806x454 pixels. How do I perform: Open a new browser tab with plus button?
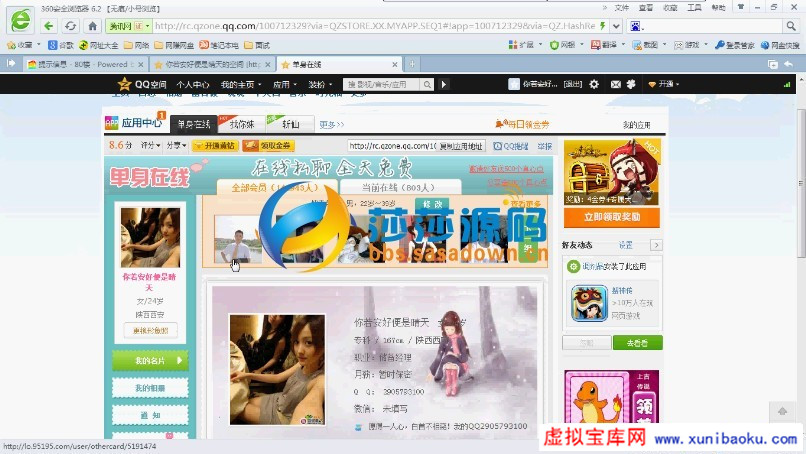413,64
